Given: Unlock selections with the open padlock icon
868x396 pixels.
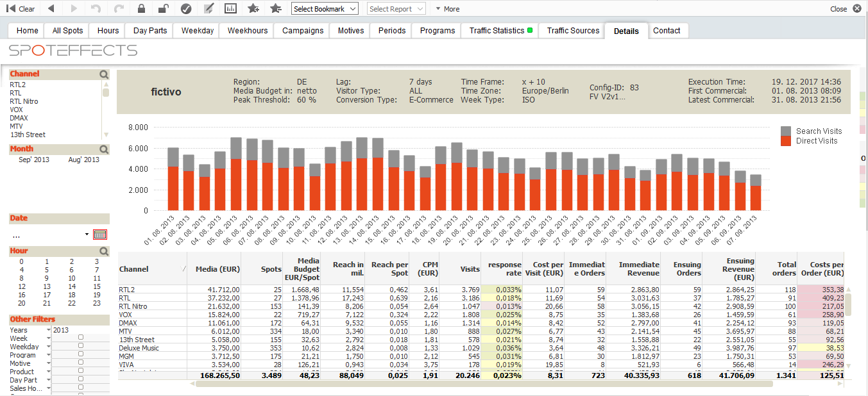Looking at the screenshot, I should pyautogui.click(x=164, y=9).
